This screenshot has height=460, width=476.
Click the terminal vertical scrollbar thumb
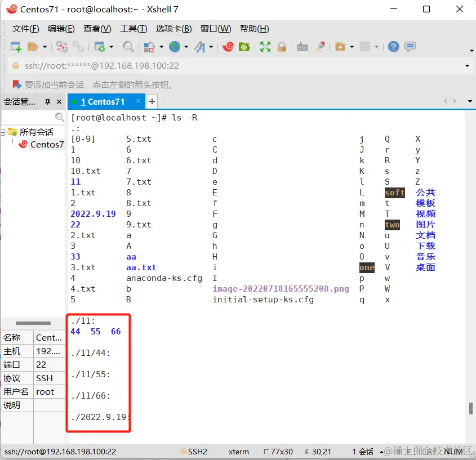click(x=470, y=408)
